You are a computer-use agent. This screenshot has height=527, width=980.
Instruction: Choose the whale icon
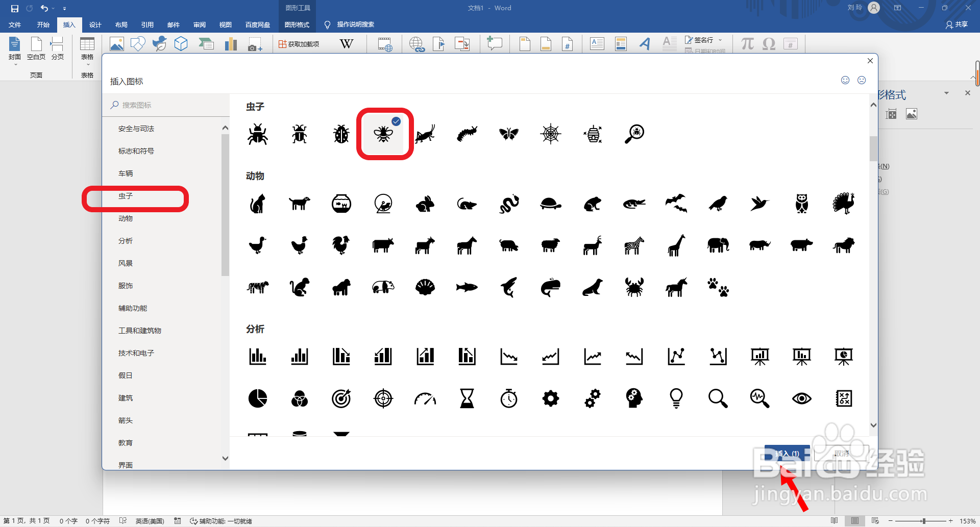[551, 287]
